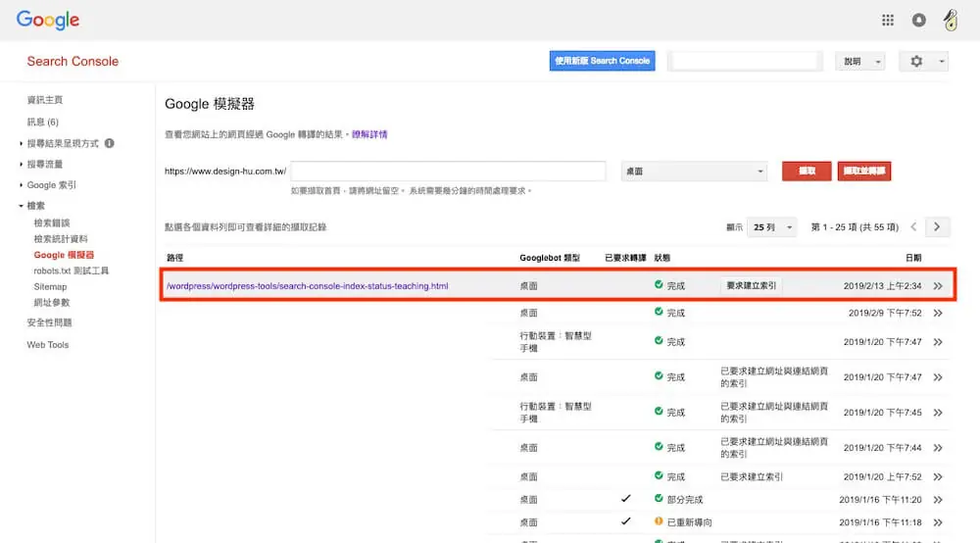
Task: Click the 部分完成 status text
Action: click(x=684, y=500)
